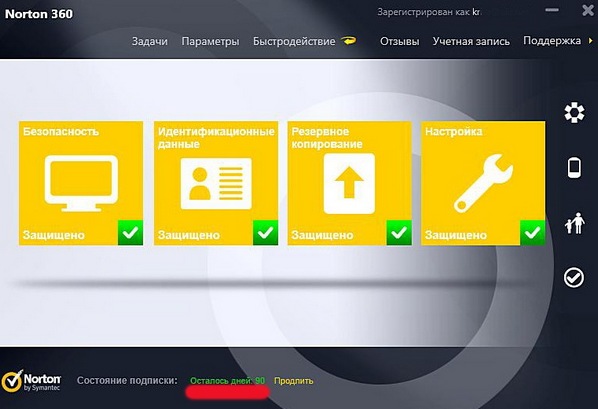Click the ID card icon tile
This screenshot has height=409, width=598.
216,184
